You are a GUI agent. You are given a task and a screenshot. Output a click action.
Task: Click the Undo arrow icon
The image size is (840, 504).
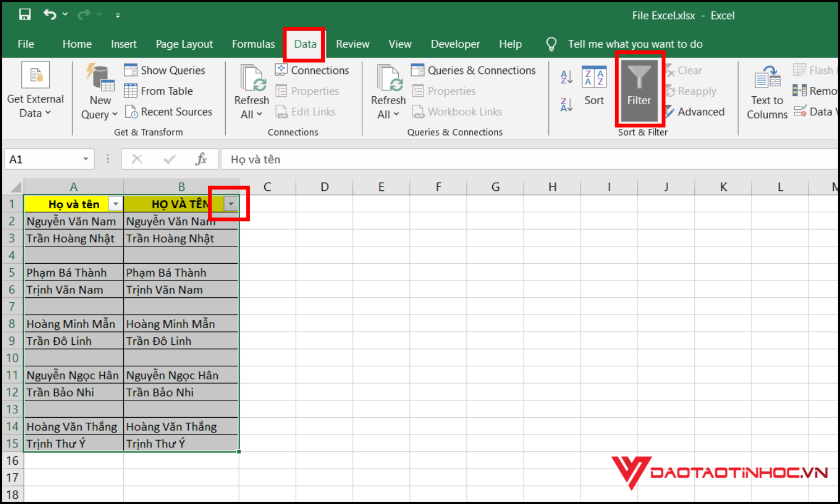pyautogui.click(x=50, y=15)
